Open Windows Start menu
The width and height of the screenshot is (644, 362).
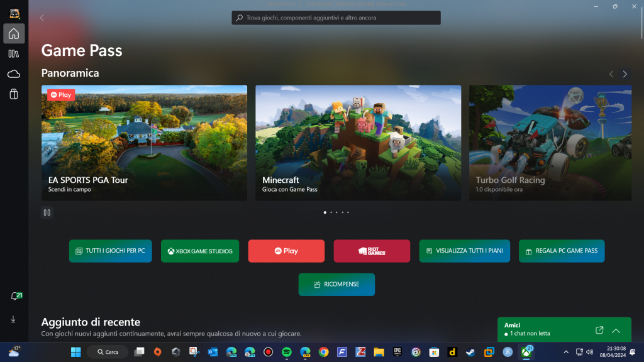(x=76, y=352)
